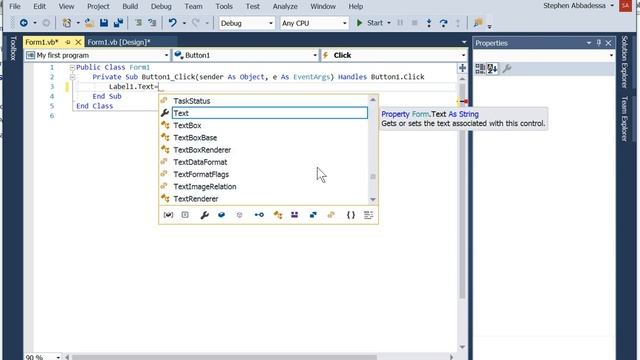Uncomment the selected lines icon
Screen dimensions: 640x360
click(x=152, y=23)
